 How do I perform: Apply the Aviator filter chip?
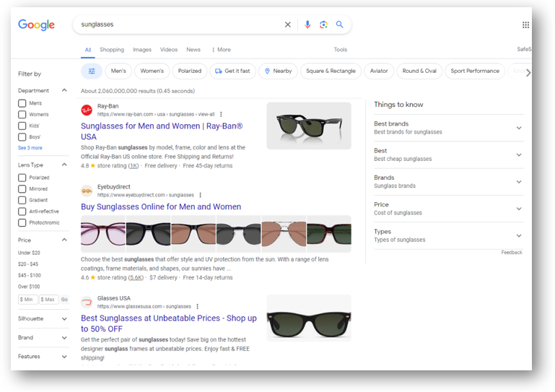pos(379,71)
